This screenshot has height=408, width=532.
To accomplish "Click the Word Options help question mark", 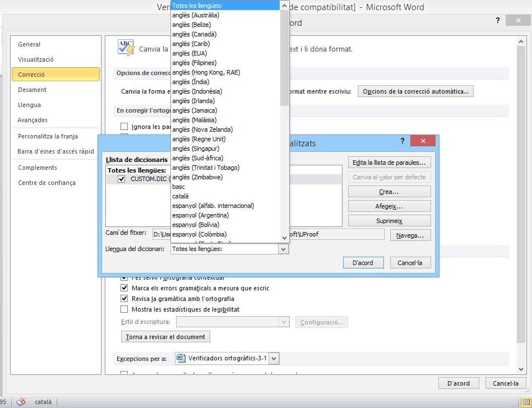I will (497, 20).
